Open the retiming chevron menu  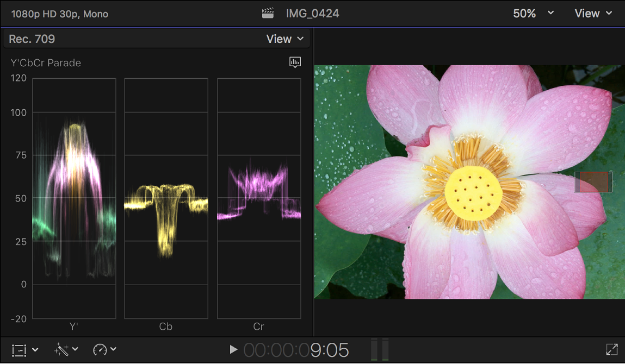113,349
